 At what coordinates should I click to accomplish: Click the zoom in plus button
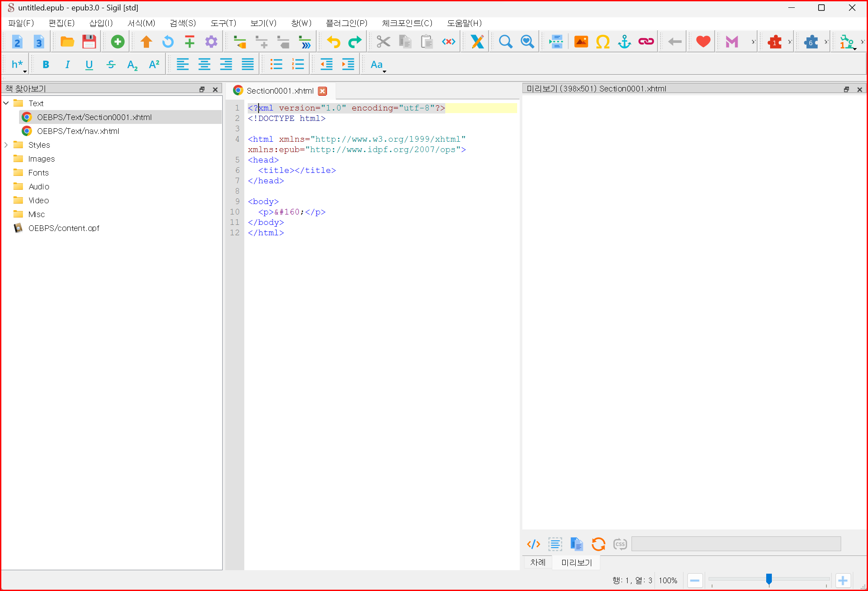tap(842, 580)
